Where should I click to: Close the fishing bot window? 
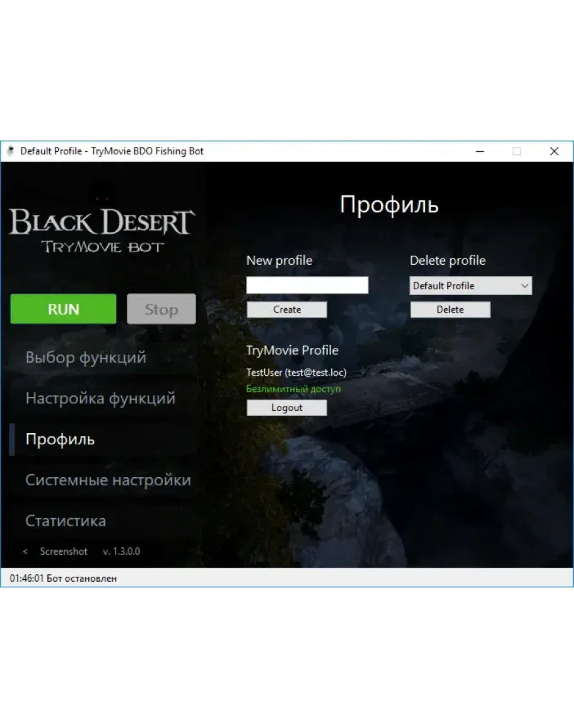tap(554, 151)
